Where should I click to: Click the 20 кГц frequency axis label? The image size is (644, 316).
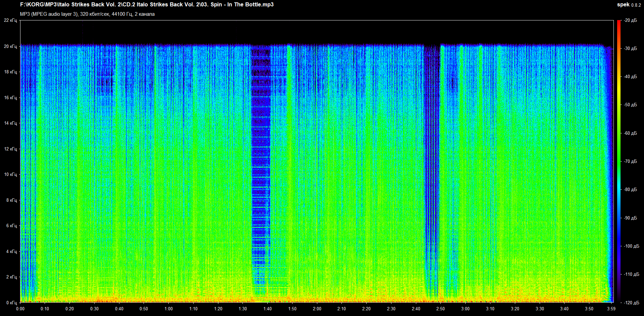click(x=10, y=46)
